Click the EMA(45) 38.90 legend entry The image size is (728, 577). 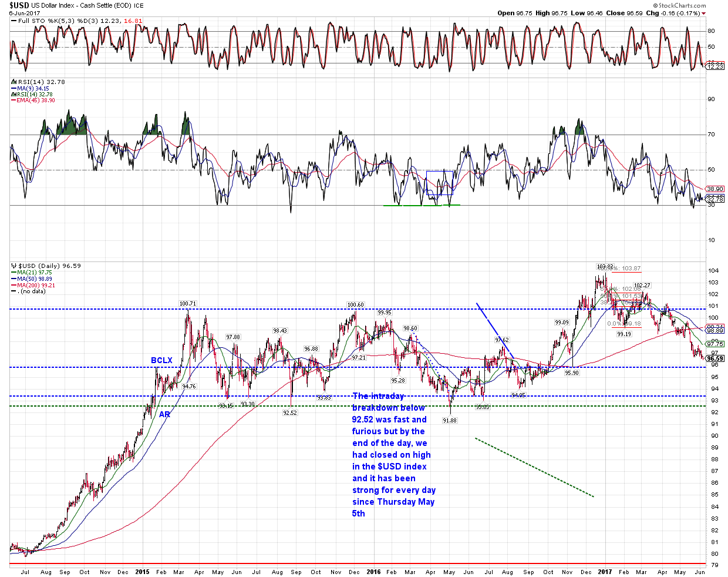(x=33, y=100)
